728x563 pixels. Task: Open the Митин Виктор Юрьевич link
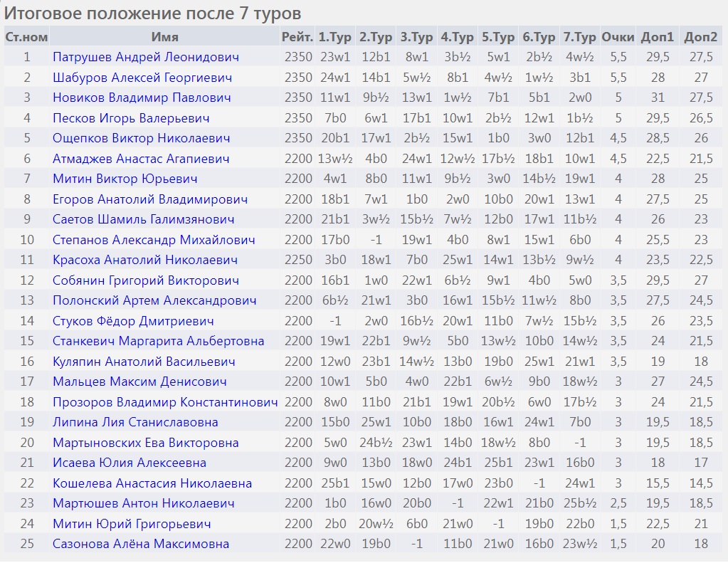(x=125, y=179)
